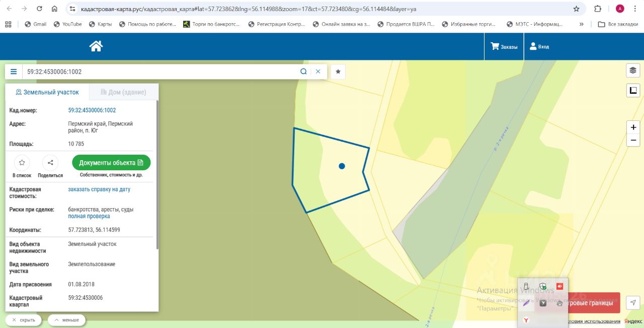Click the geolocation arrow button
644x328 pixels.
click(x=633, y=302)
